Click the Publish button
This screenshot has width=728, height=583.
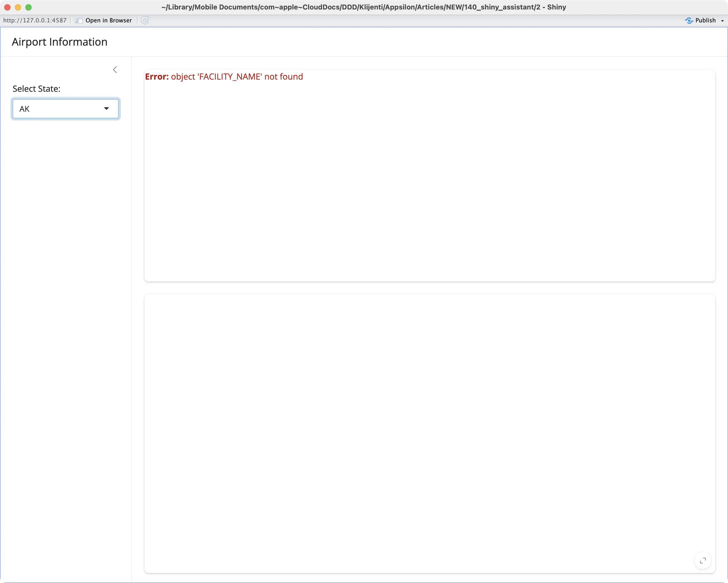701,20
